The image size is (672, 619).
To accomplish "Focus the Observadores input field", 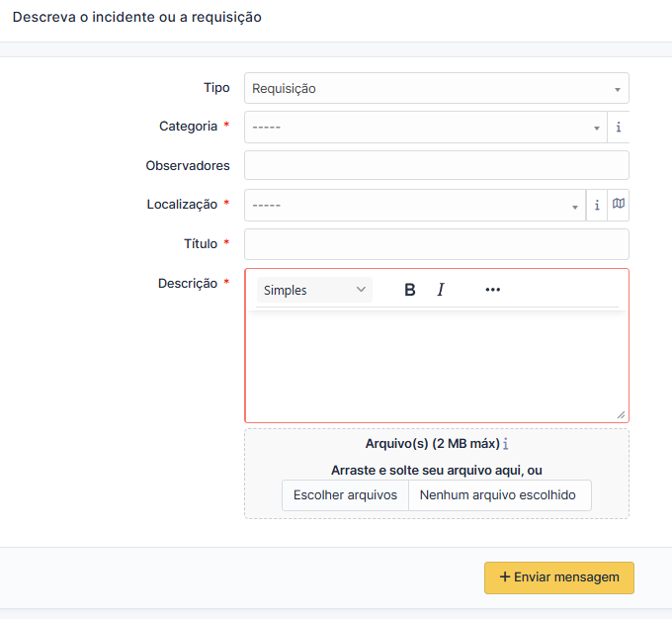I will click(x=436, y=165).
